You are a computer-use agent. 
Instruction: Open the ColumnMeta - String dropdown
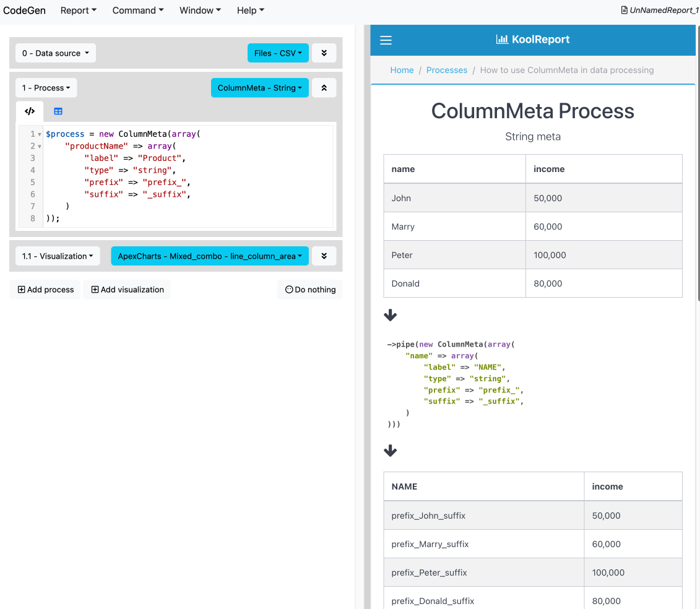pyautogui.click(x=260, y=88)
